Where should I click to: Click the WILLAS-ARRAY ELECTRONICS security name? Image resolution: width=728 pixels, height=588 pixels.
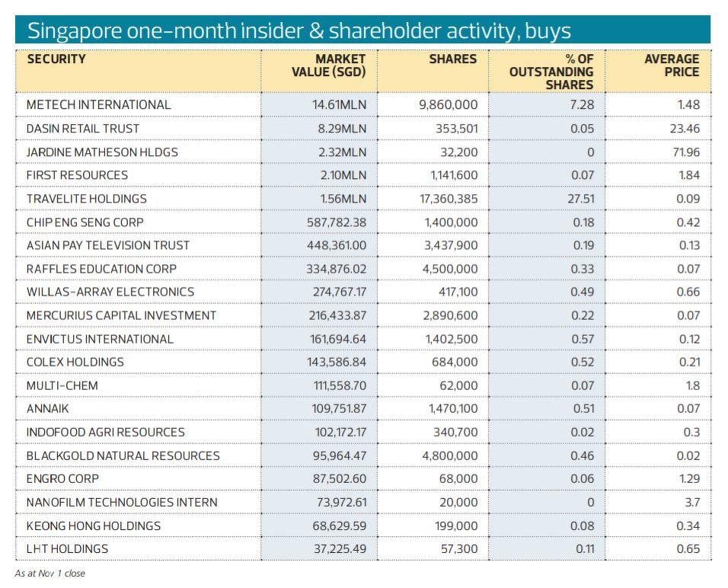point(110,292)
